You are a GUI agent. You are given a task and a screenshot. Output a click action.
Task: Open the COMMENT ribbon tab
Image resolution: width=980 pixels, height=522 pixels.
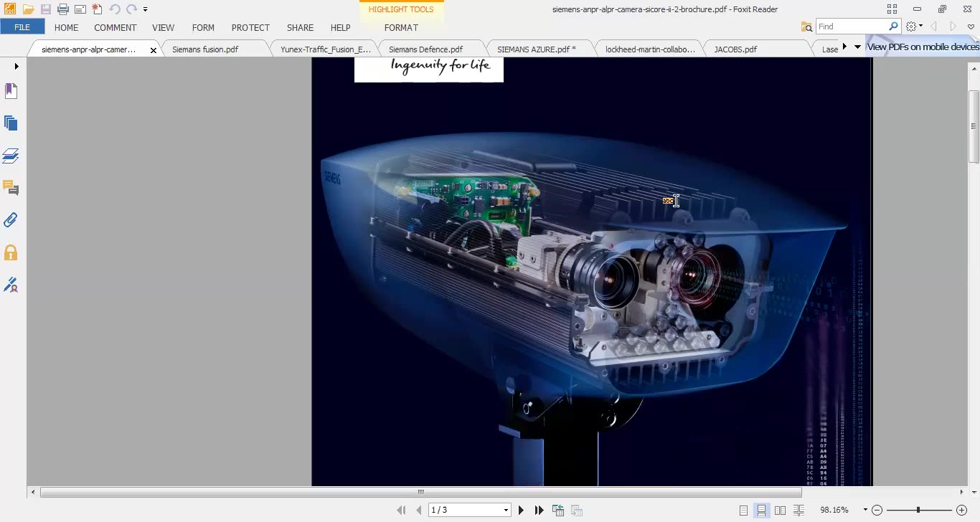[115, 27]
